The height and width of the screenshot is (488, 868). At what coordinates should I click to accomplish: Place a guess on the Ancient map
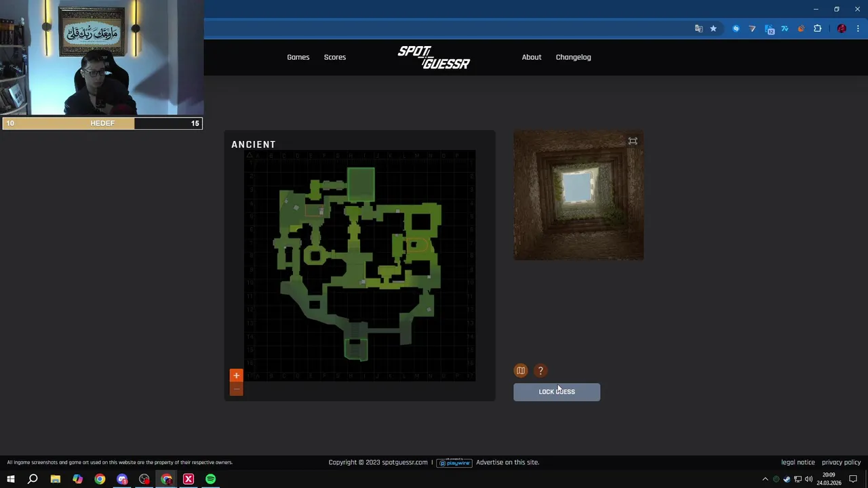point(359,265)
